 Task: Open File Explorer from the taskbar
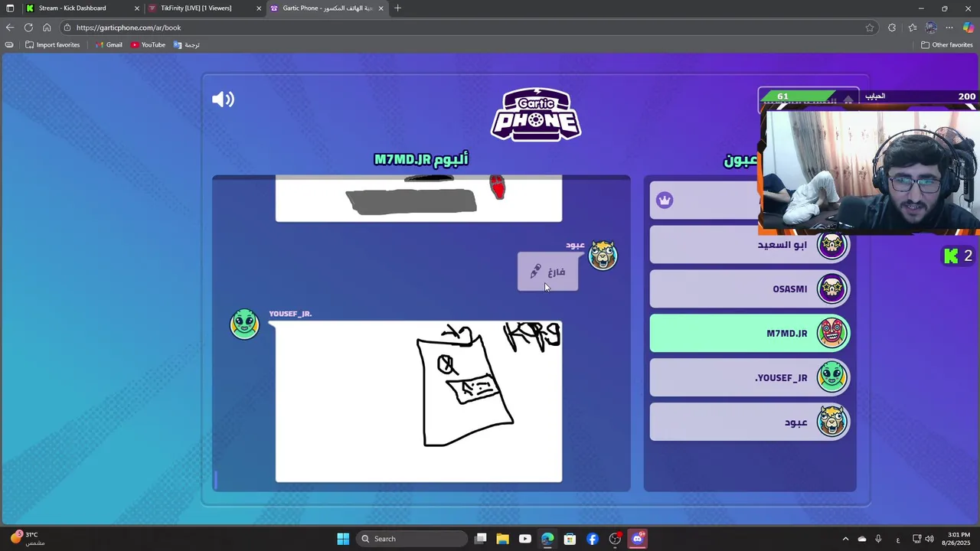(x=502, y=539)
